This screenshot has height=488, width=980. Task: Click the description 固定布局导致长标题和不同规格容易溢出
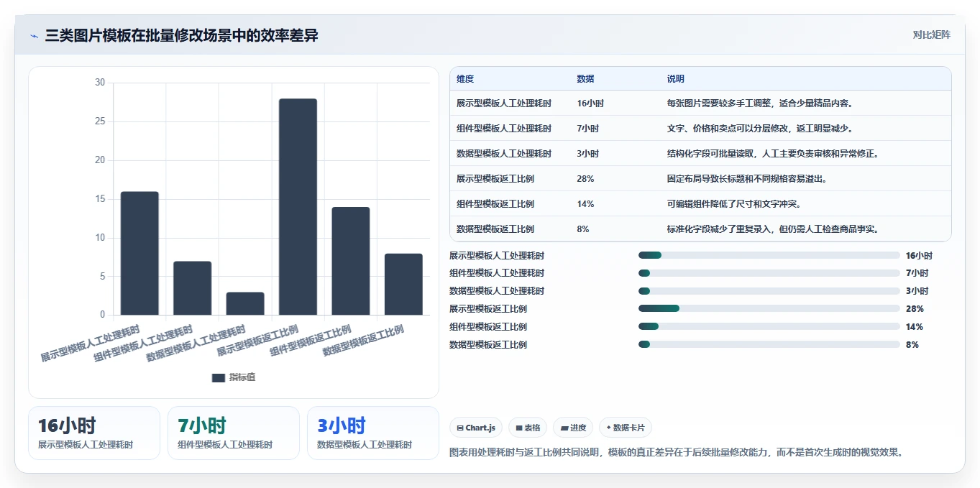click(747, 179)
